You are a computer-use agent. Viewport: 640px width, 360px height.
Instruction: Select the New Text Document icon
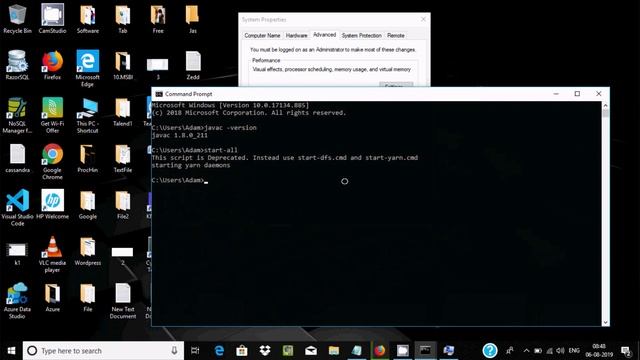tap(122, 301)
